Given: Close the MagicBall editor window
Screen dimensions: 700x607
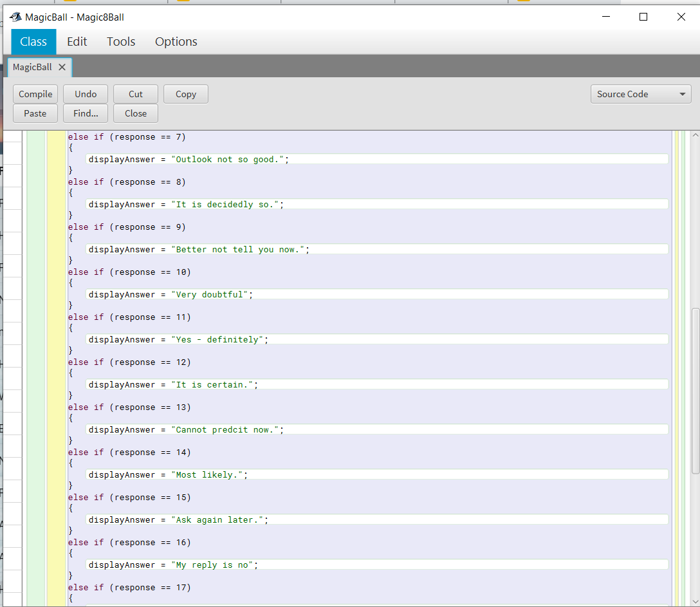Looking at the screenshot, I should [681, 17].
